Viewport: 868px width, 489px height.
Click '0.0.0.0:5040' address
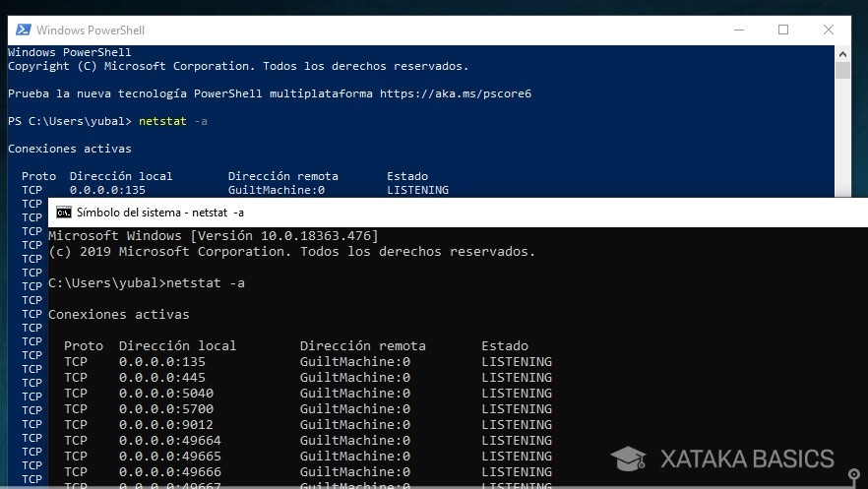166,394
